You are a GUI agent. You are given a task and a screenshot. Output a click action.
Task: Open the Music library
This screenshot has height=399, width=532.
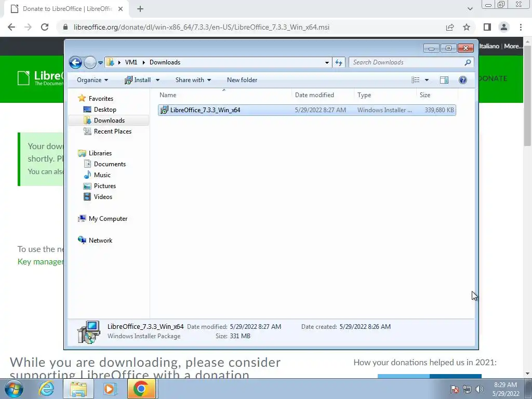click(97, 175)
